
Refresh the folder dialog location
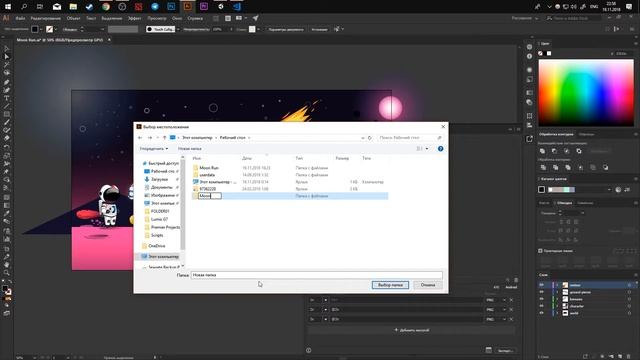click(370, 138)
